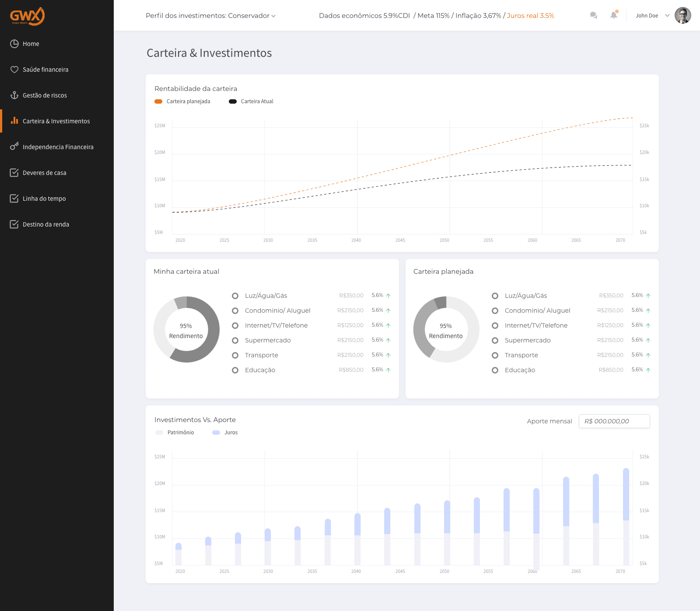This screenshot has height=611, width=700.
Task: Click the Gestão de riscos anchor icon
Action: pyautogui.click(x=14, y=95)
